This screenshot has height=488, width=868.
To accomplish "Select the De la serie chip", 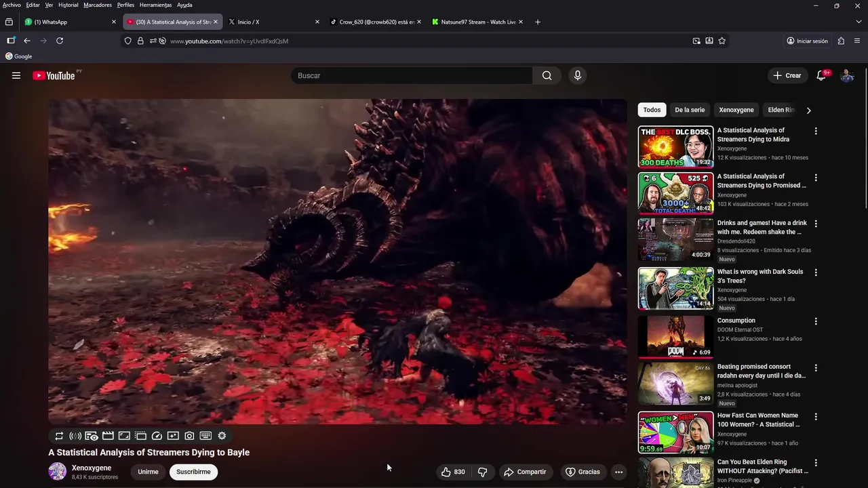I will pos(690,110).
